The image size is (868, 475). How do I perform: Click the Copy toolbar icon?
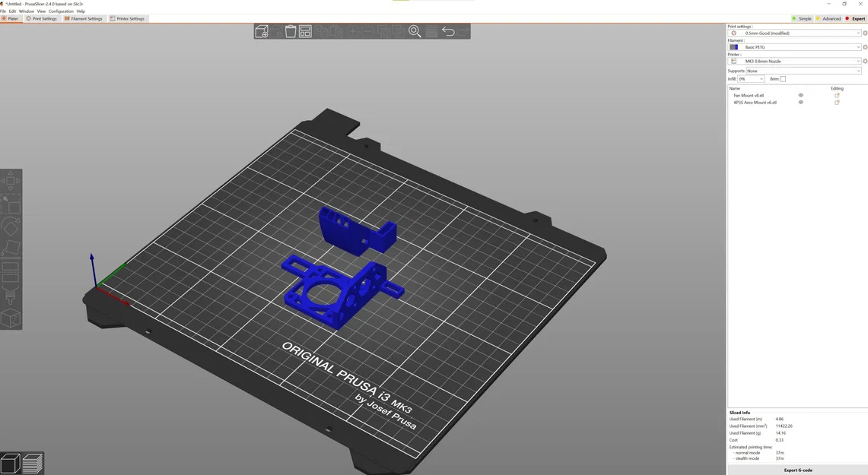click(x=322, y=31)
